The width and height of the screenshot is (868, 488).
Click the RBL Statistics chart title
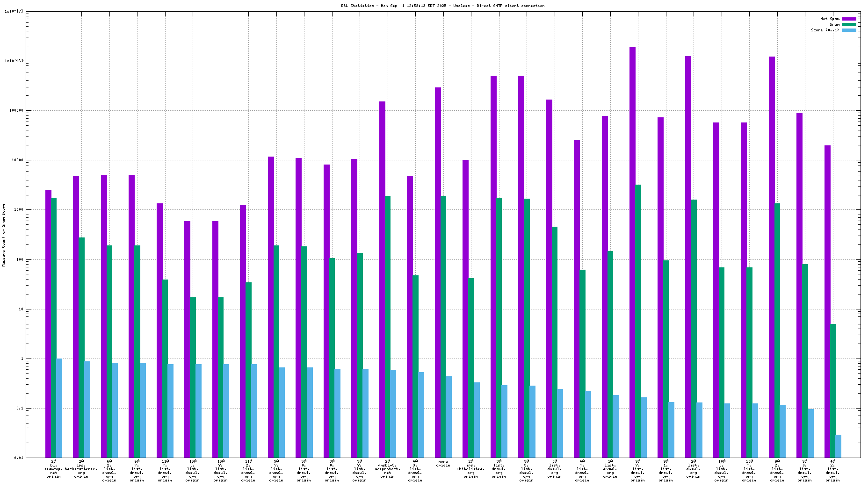coord(442,6)
